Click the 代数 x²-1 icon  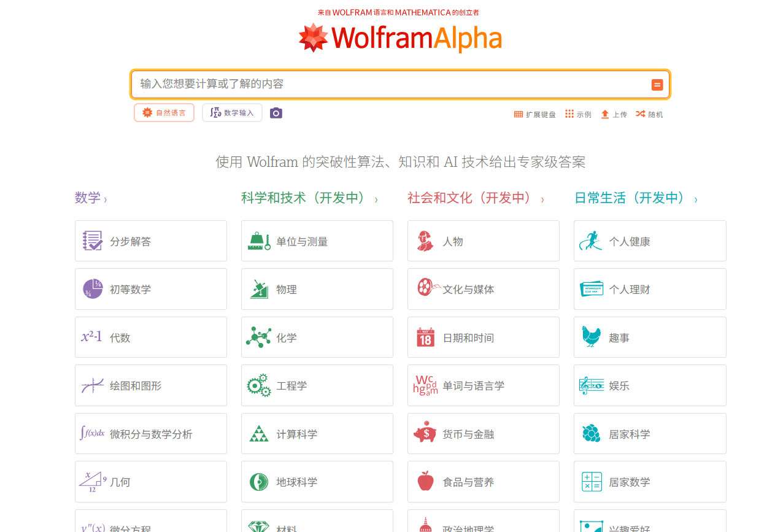(91, 336)
